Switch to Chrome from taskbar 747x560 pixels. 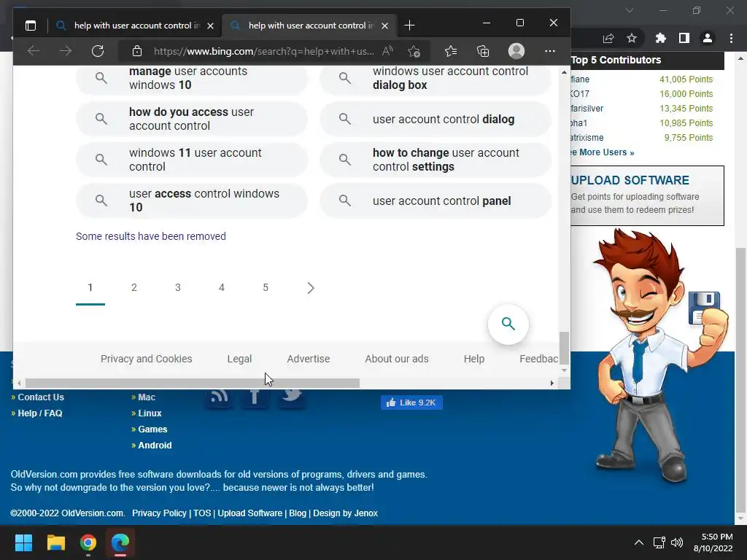tap(88, 542)
